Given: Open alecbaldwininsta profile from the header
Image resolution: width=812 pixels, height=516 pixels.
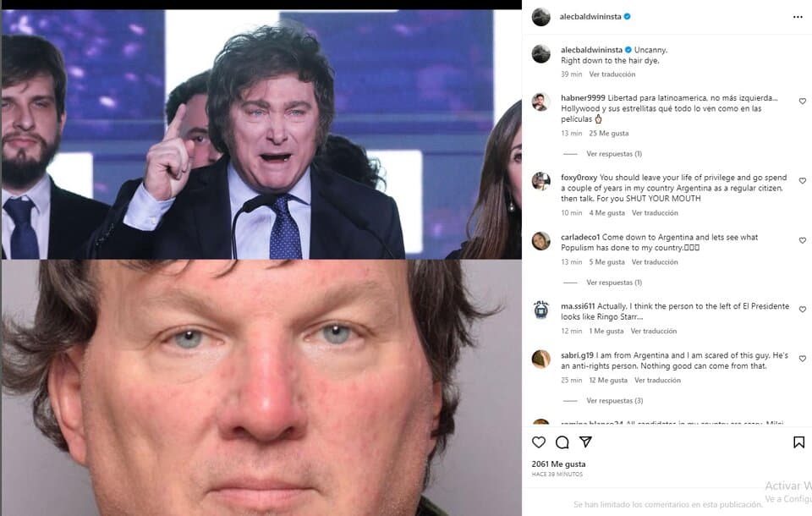Looking at the screenshot, I should (590, 17).
